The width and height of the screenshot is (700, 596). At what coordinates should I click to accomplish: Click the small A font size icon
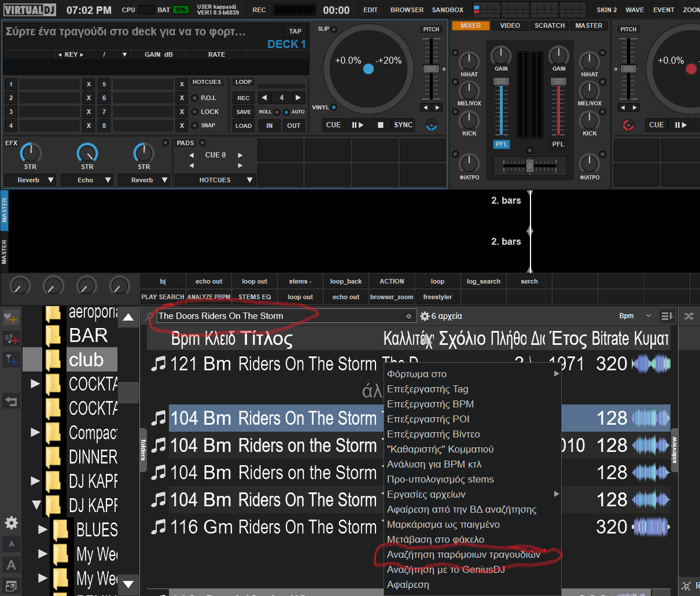11,544
